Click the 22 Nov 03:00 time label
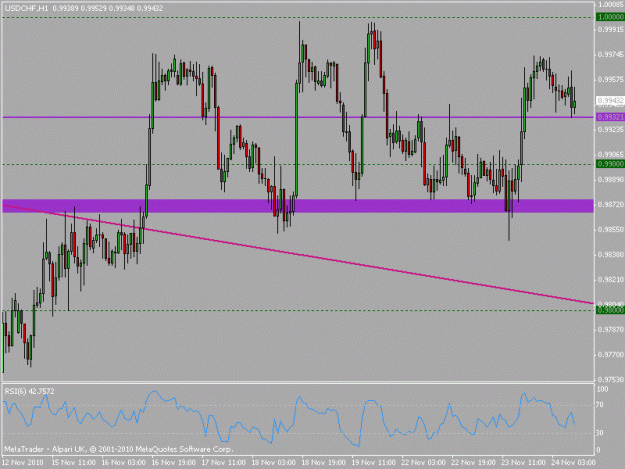This screenshot has width=625, height=469. pos(424,462)
